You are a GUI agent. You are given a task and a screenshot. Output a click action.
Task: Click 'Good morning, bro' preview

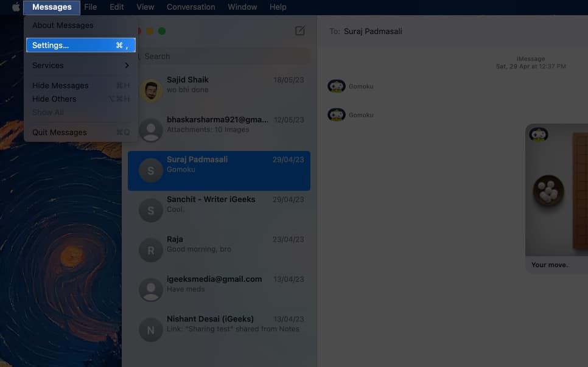[199, 249]
